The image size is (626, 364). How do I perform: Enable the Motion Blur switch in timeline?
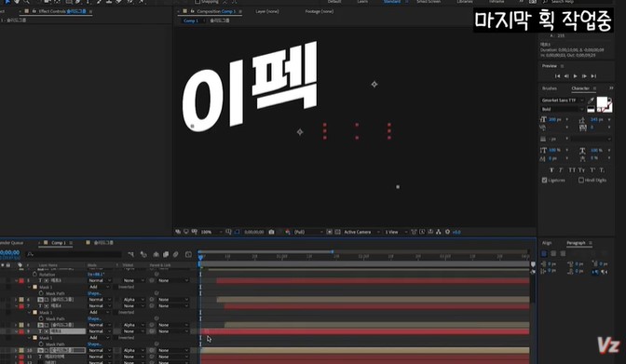tap(175, 254)
